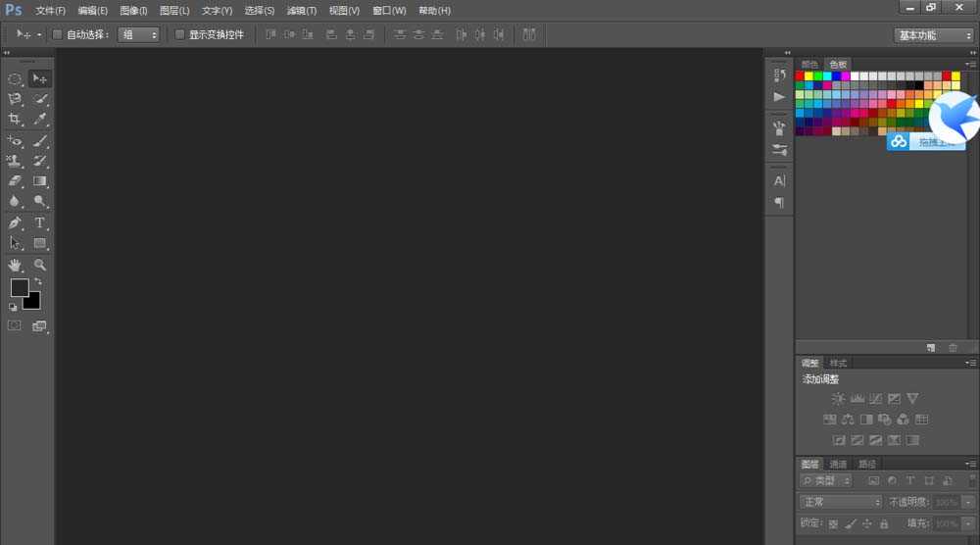Swap foreground and background colors
The image size is (980, 545).
click(x=38, y=282)
